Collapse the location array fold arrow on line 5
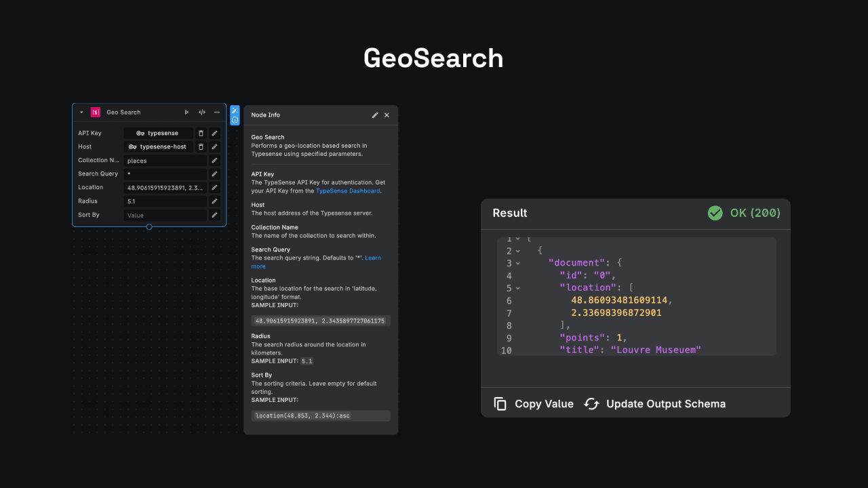 [x=518, y=288]
